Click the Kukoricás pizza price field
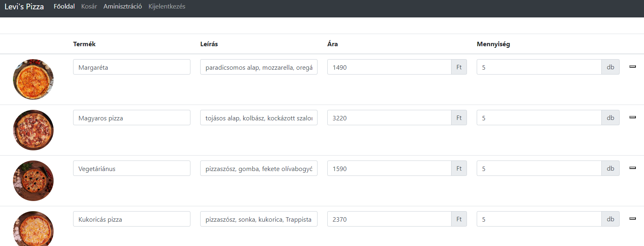644x246 pixels. [389, 219]
